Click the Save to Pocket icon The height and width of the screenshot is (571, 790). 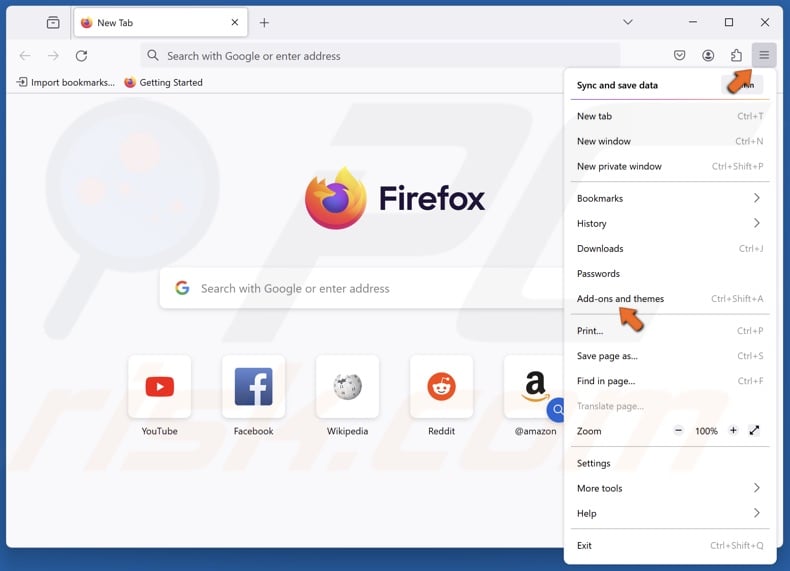click(680, 55)
